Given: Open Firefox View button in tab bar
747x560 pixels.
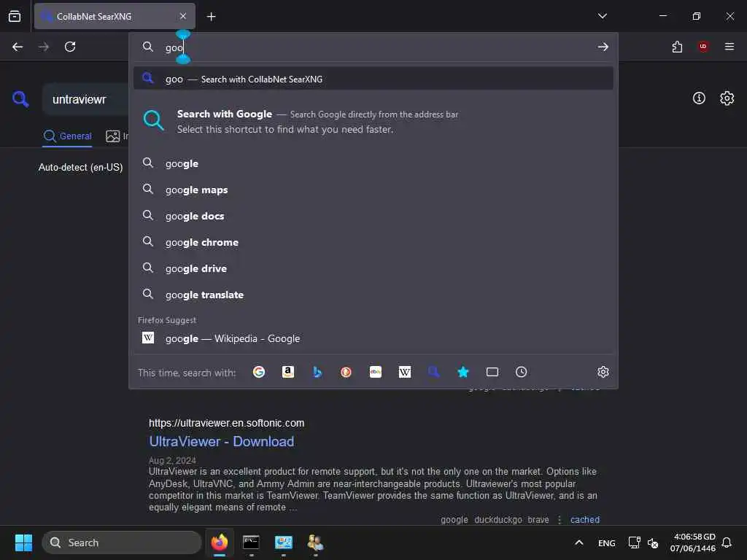Looking at the screenshot, I should (15, 16).
